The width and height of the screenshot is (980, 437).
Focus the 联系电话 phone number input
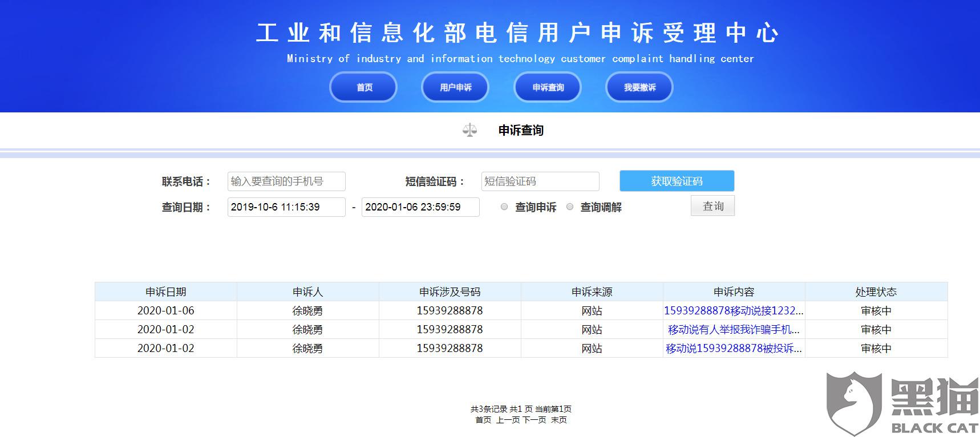click(286, 181)
